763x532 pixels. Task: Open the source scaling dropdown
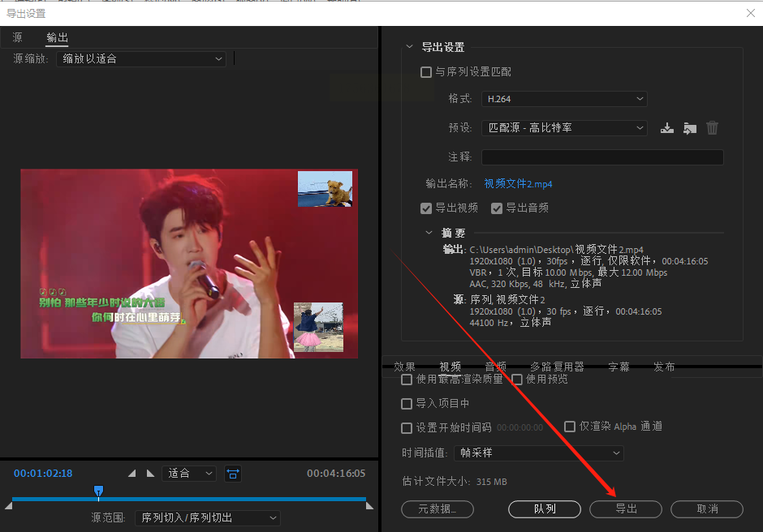(x=141, y=59)
